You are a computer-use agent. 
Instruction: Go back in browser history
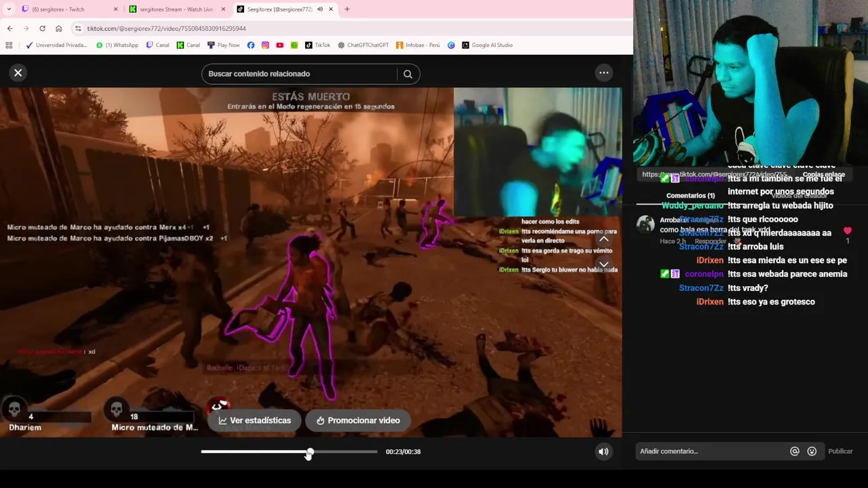pyautogui.click(x=9, y=28)
